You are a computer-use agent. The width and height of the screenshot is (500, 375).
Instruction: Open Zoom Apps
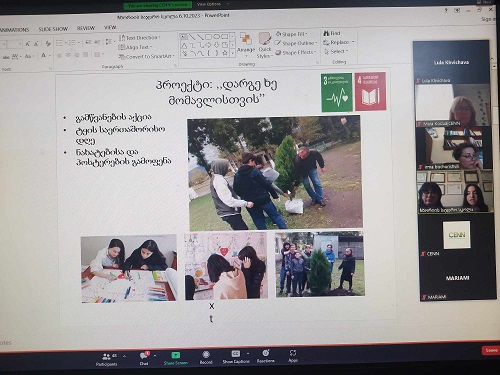[x=293, y=355]
